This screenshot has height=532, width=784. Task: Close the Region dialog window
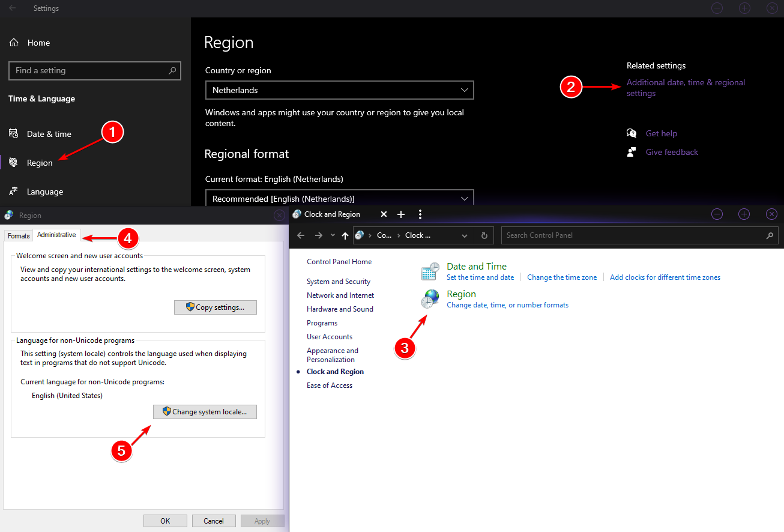(279, 215)
